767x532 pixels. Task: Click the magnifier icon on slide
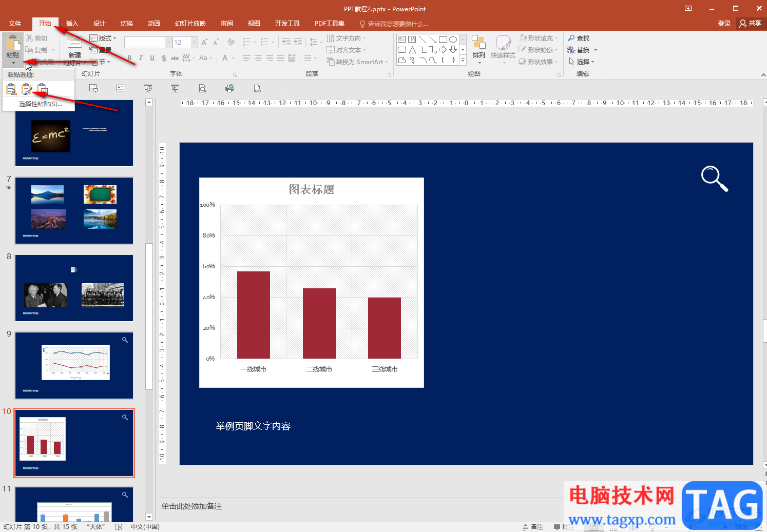715,179
